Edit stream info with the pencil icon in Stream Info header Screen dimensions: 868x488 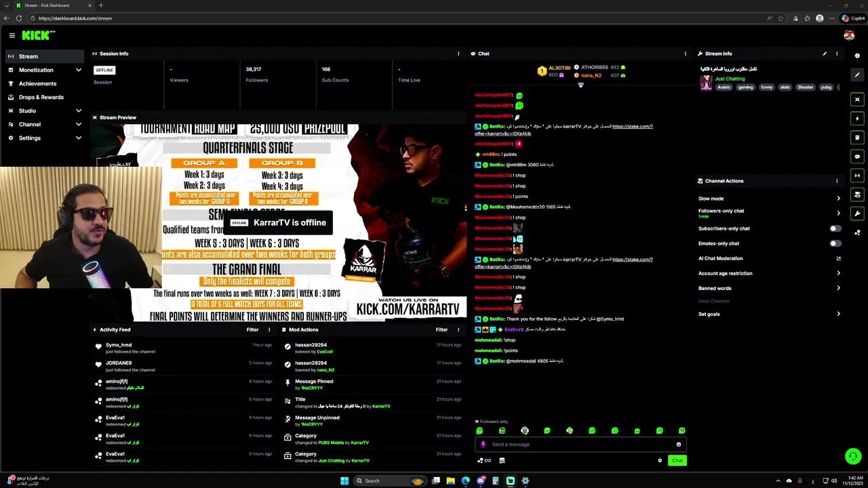[x=825, y=54]
